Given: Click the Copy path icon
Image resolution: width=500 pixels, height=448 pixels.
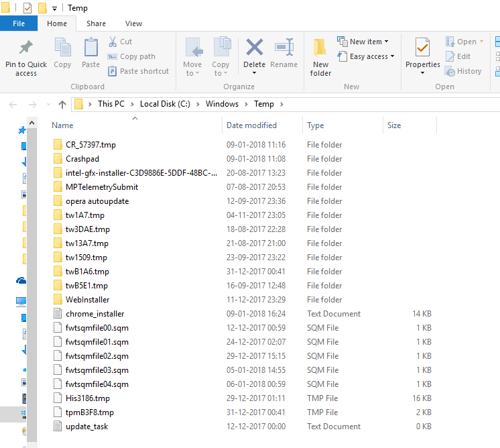Looking at the screenshot, I should tap(112, 56).
